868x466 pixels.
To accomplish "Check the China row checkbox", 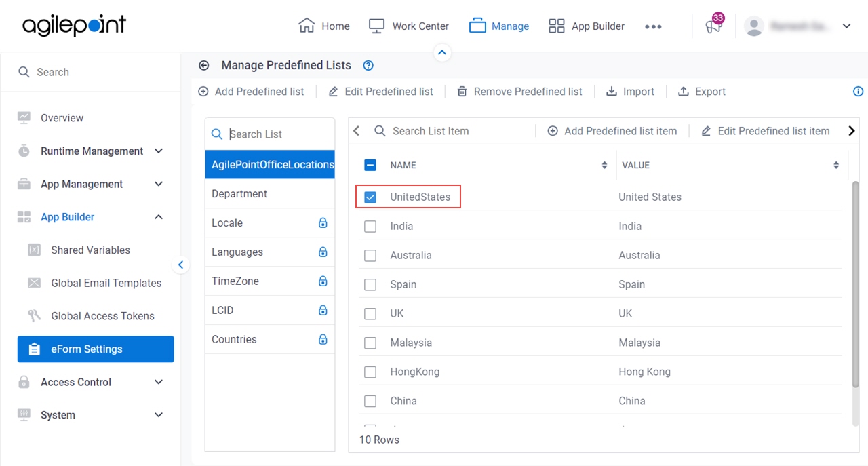I will click(x=370, y=401).
